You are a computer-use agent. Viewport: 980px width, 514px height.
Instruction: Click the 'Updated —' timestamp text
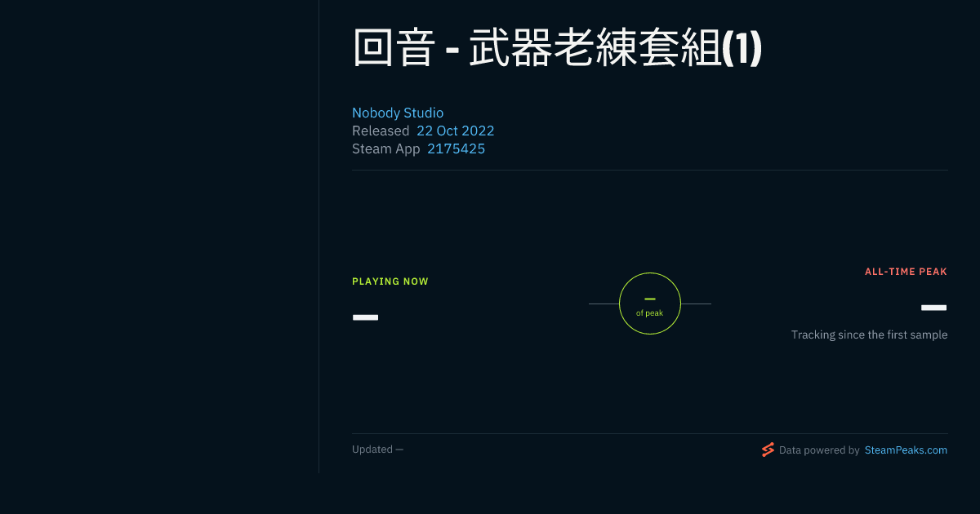click(x=377, y=450)
